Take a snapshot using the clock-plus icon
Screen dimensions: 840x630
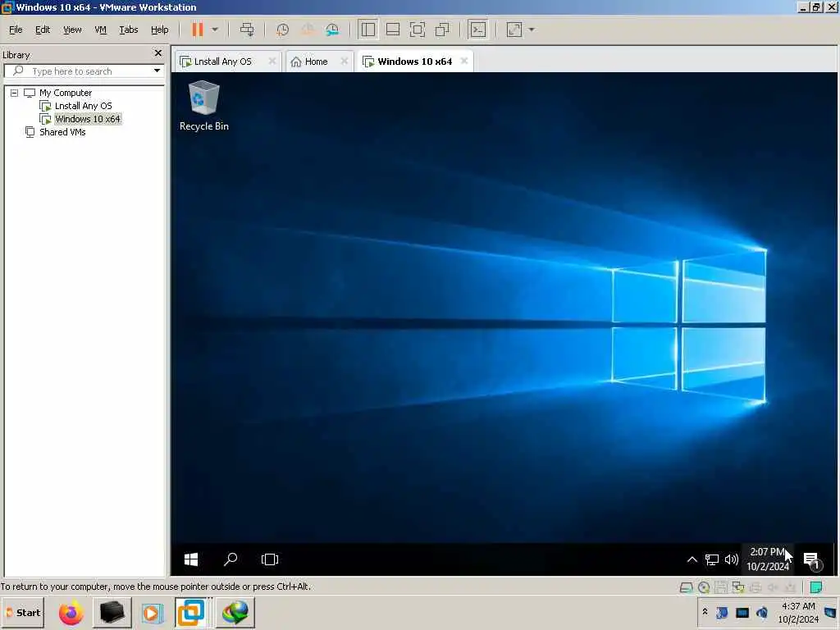click(282, 30)
